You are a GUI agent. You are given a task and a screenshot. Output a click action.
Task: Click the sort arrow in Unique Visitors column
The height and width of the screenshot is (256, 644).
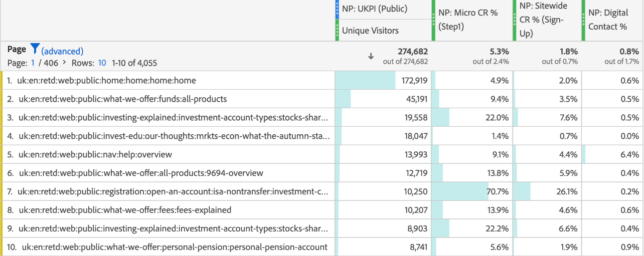coord(371,56)
